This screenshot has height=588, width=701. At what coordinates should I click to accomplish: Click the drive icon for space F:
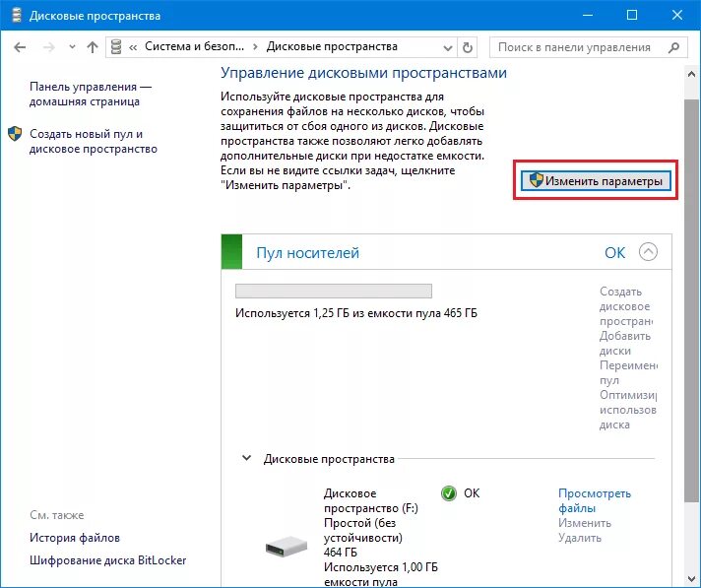pos(287,547)
